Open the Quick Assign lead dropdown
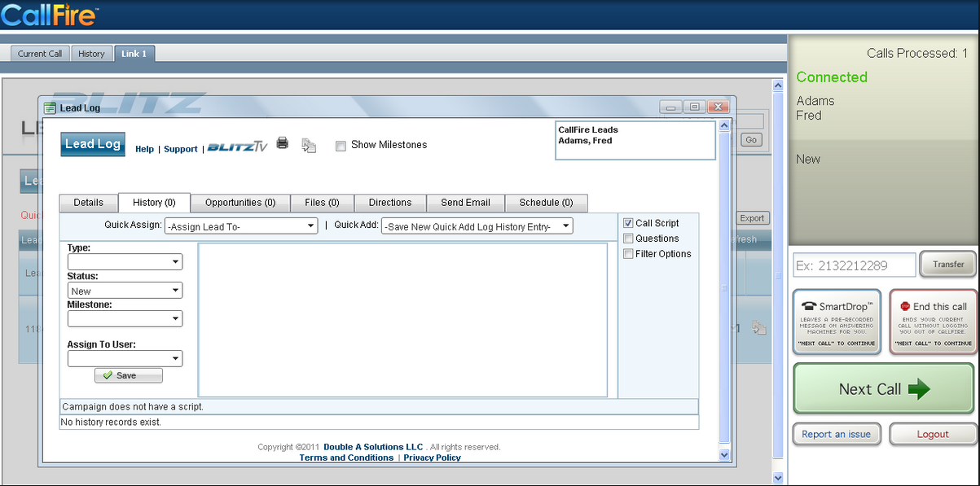This screenshot has height=486, width=980. click(x=241, y=226)
